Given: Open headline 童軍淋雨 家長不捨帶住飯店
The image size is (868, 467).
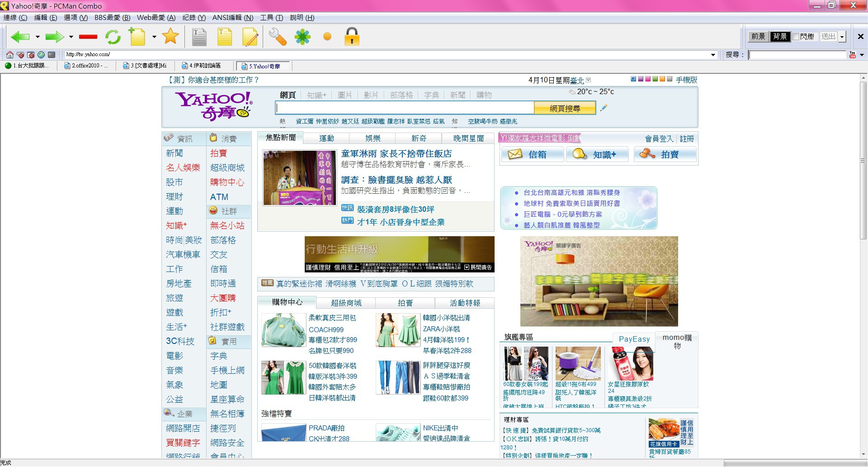Looking at the screenshot, I should click(396, 154).
